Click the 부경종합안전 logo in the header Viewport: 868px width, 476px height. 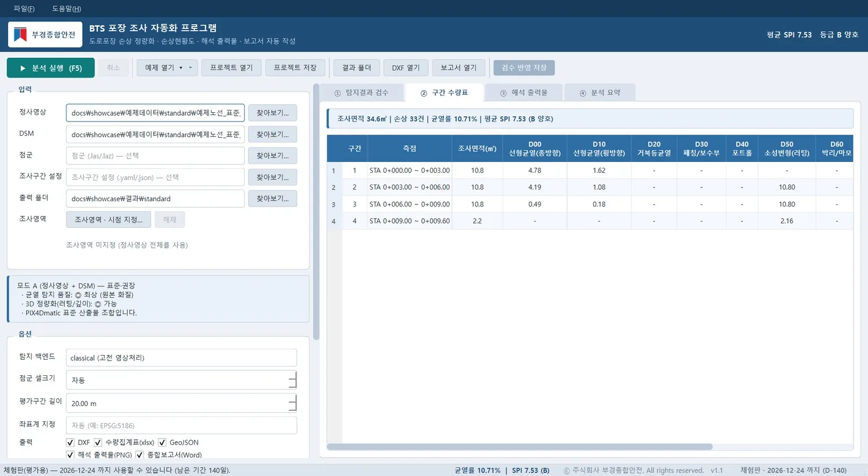45,35
